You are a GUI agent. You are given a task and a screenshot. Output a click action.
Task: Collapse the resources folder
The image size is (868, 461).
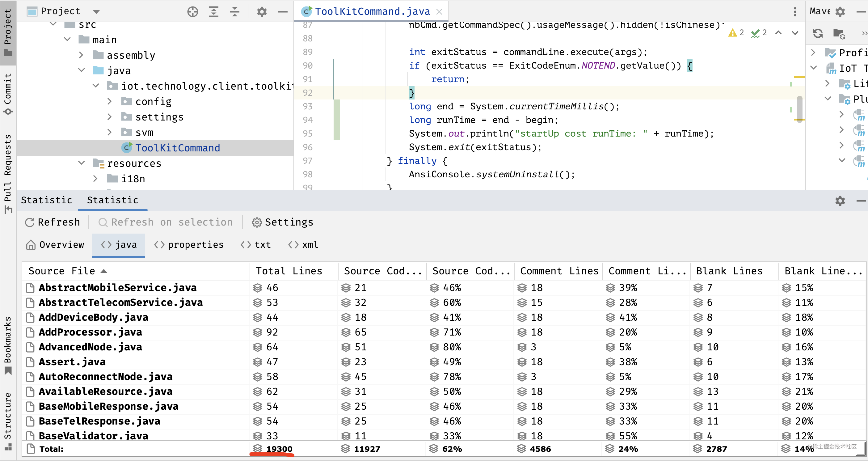(81, 163)
